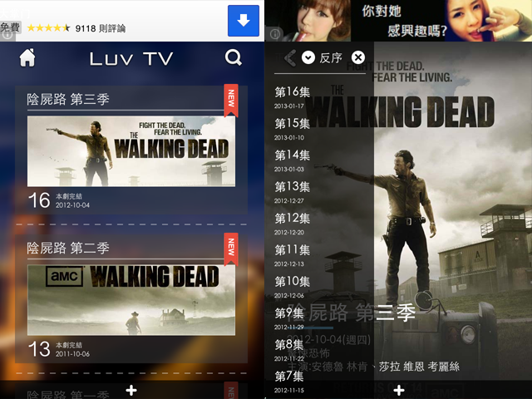Open the ad info icon beside the free label
Viewport: 532px width, 399px height.
7,37
